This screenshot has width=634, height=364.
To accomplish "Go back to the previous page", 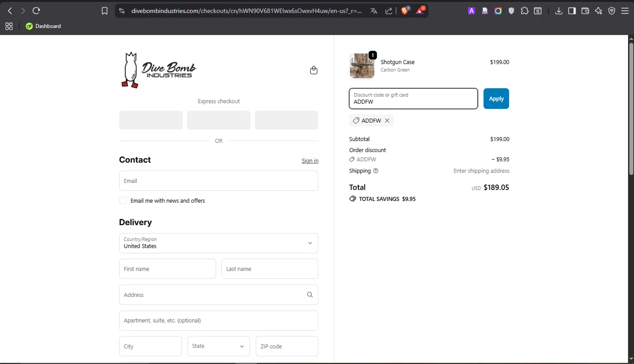I will pyautogui.click(x=10, y=11).
